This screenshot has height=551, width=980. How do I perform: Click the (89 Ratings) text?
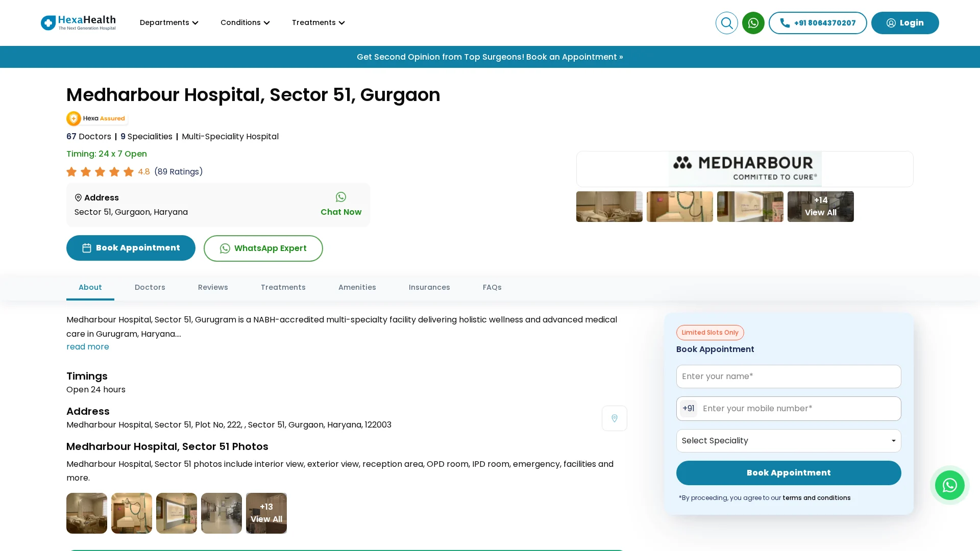click(x=179, y=172)
